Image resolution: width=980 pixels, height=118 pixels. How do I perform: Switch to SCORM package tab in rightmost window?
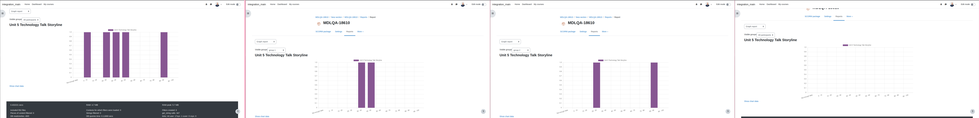click(812, 16)
